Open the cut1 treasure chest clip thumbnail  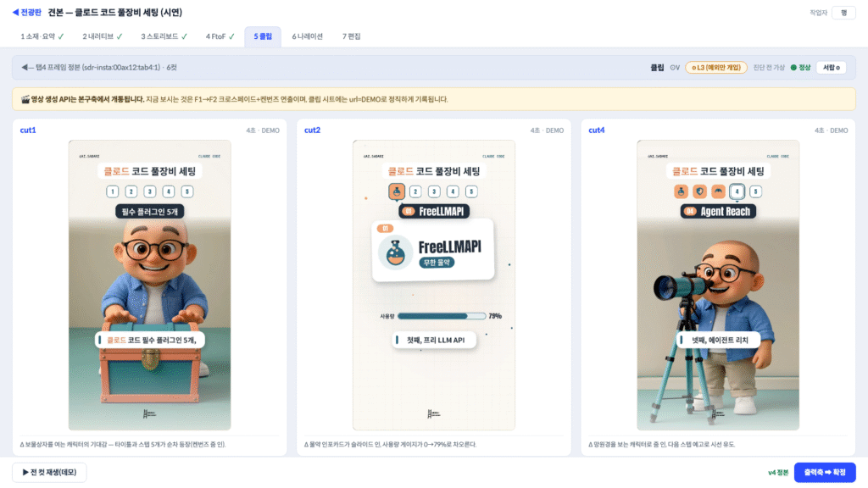[x=149, y=285]
